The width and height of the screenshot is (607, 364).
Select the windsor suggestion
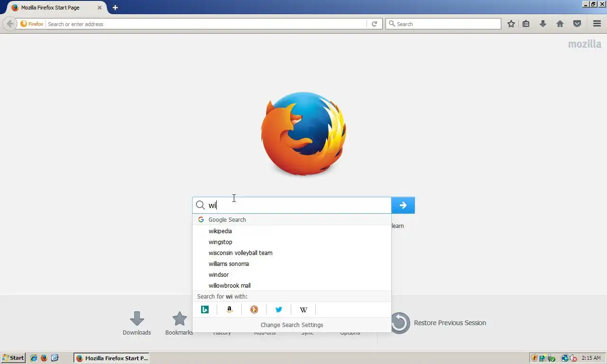292,274
